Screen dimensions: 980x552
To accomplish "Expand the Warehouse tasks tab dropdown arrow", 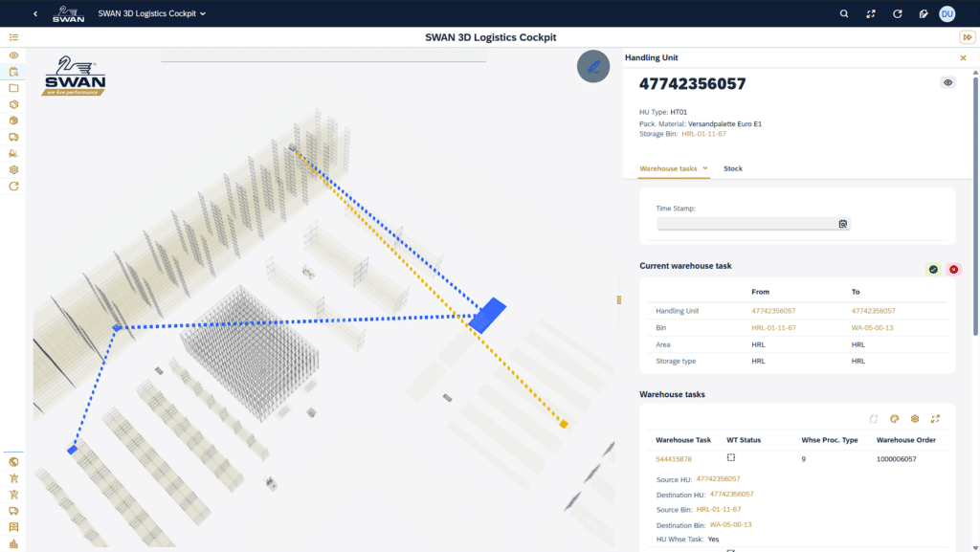I will [x=705, y=168].
